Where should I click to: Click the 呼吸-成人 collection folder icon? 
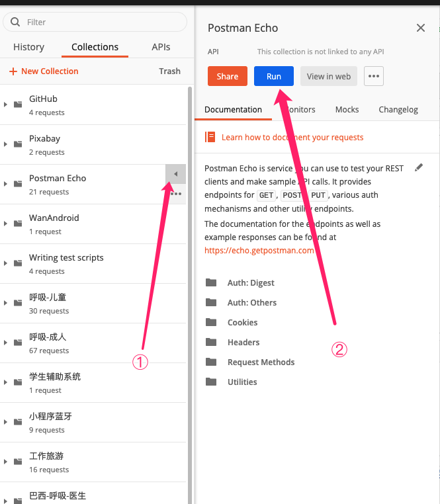tap(18, 343)
